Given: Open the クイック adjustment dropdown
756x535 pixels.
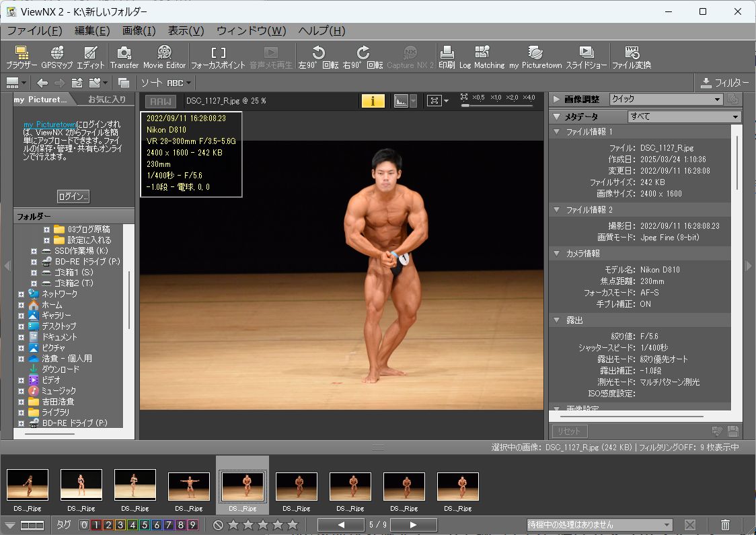Looking at the screenshot, I should coord(666,99).
